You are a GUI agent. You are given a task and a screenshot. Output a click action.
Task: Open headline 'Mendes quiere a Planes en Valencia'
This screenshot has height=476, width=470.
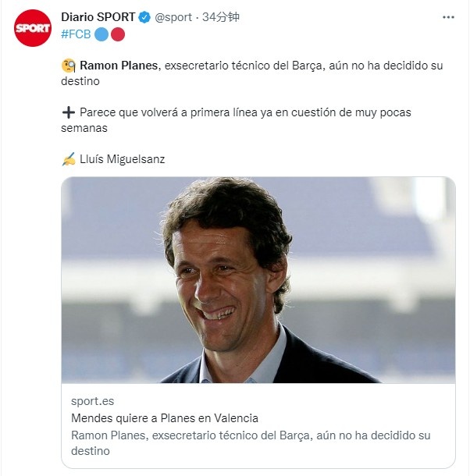tap(164, 418)
